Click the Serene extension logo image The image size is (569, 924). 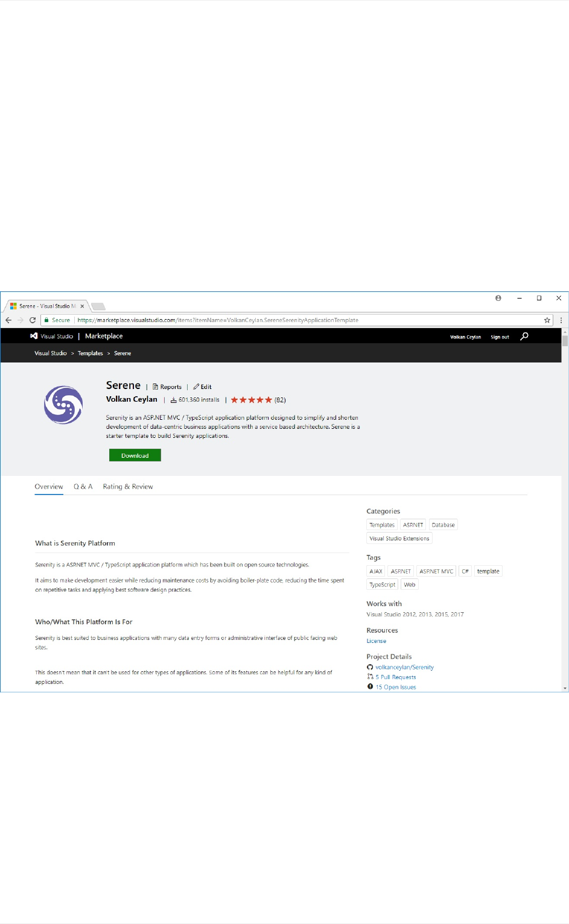63,405
